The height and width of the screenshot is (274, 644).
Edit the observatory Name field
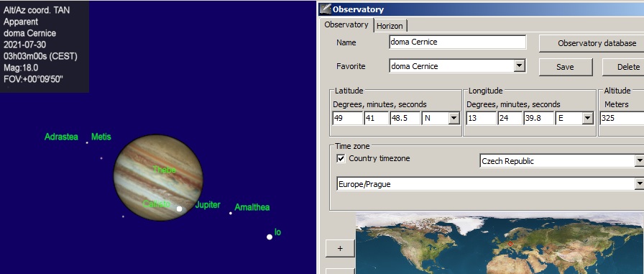(x=457, y=42)
